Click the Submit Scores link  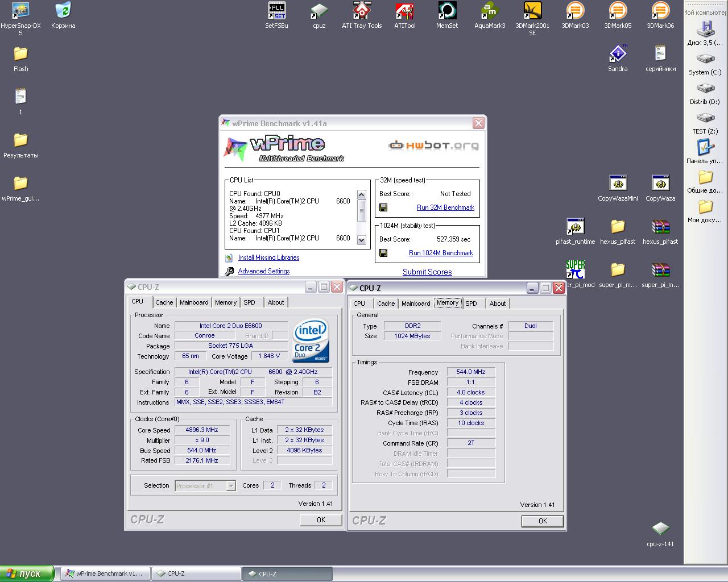coord(427,272)
